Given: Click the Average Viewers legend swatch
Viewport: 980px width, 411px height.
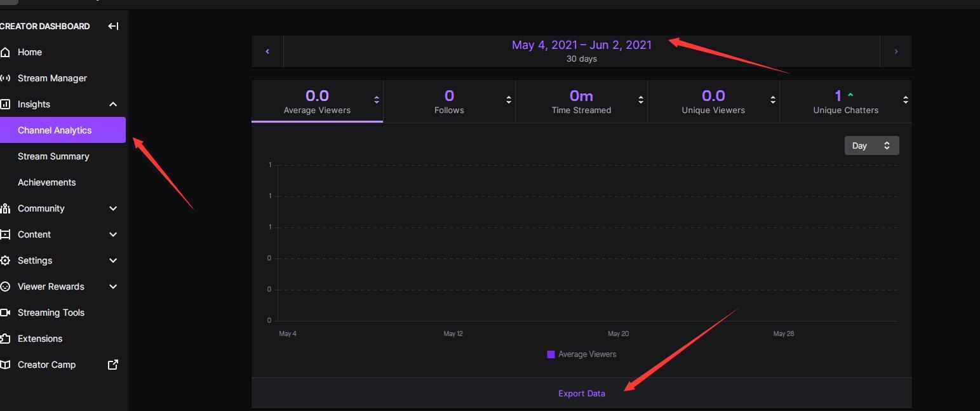Looking at the screenshot, I should tap(551, 354).
